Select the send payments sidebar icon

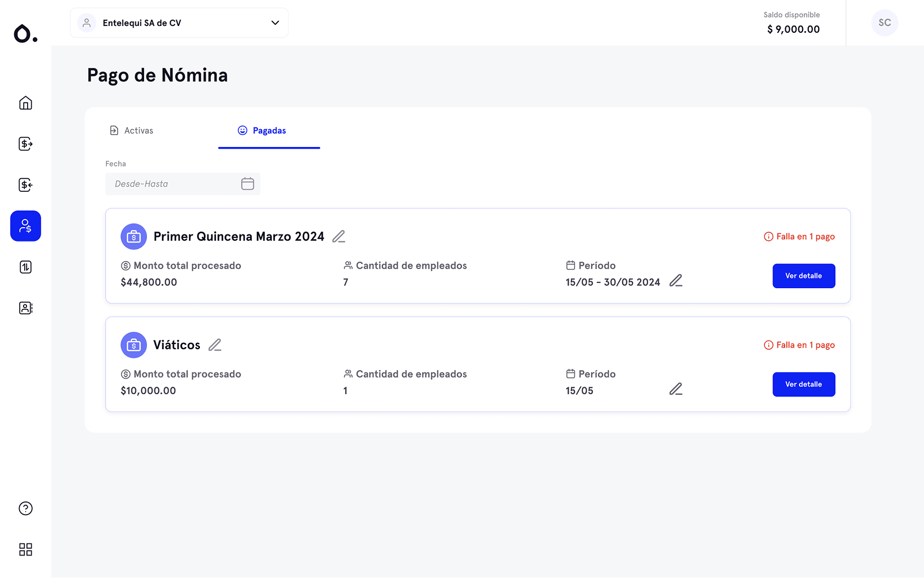[25, 145]
